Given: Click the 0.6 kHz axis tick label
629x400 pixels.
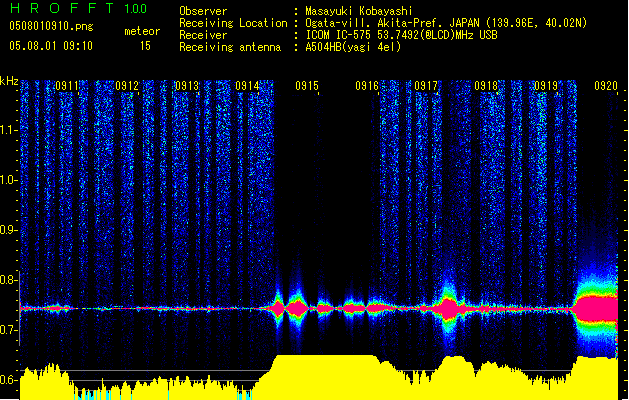Looking at the screenshot, I should click(x=8, y=380).
